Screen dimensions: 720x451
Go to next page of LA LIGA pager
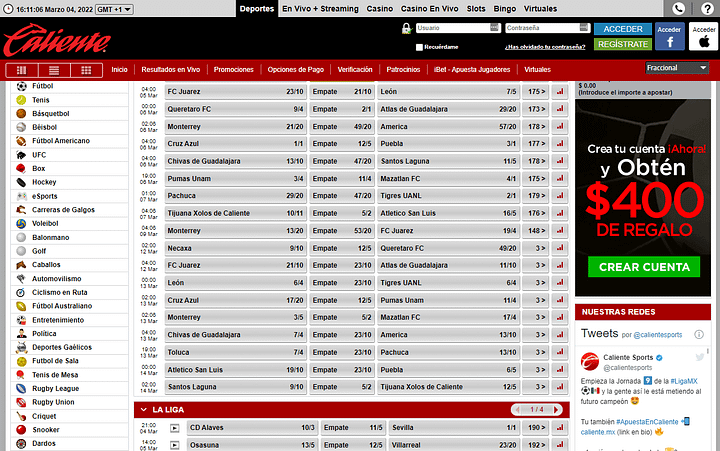[x=556, y=410]
